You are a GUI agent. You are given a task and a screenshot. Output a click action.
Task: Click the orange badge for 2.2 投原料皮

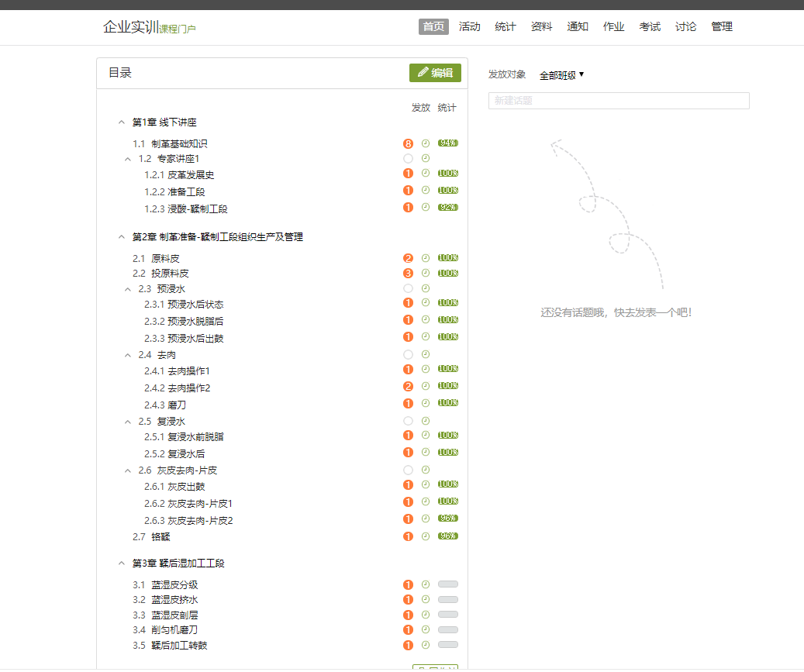(408, 274)
